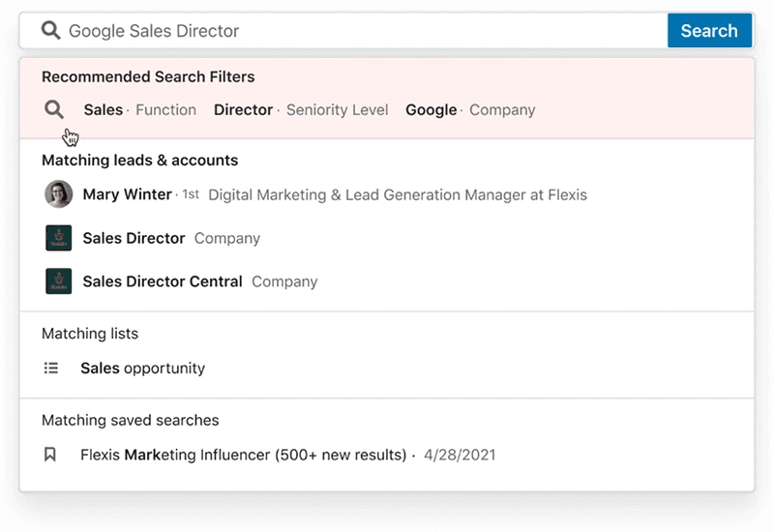Viewport: 774px width, 532px height.
Task: Click the magnifier icon in search bar
Action: pyautogui.click(x=51, y=31)
